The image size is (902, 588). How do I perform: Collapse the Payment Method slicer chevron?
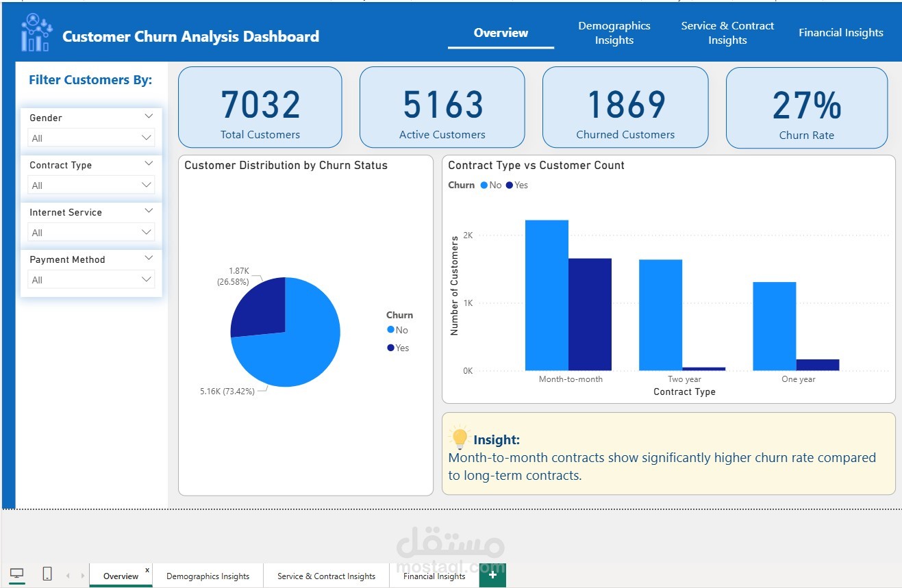pyautogui.click(x=149, y=259)
